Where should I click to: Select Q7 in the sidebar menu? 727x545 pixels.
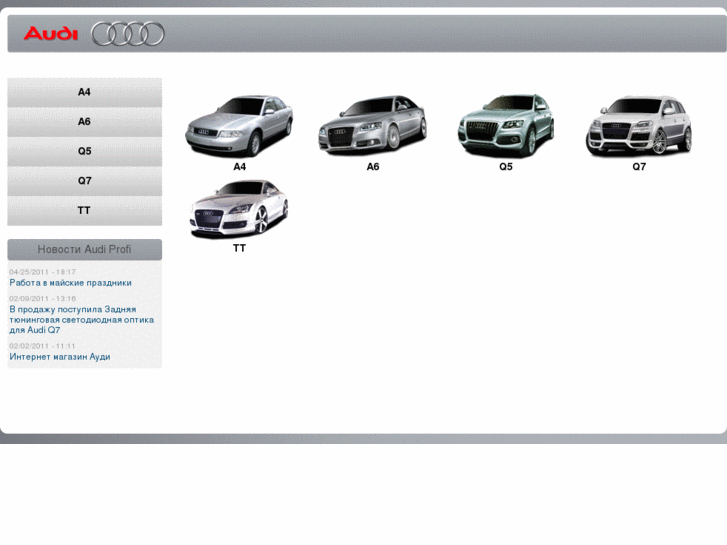tap(84, 181)
